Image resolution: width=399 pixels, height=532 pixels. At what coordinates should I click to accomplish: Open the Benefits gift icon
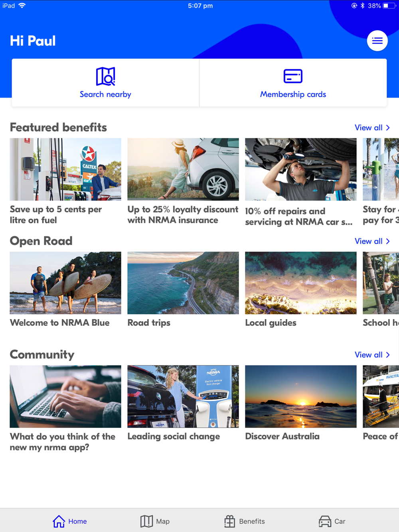229,521
